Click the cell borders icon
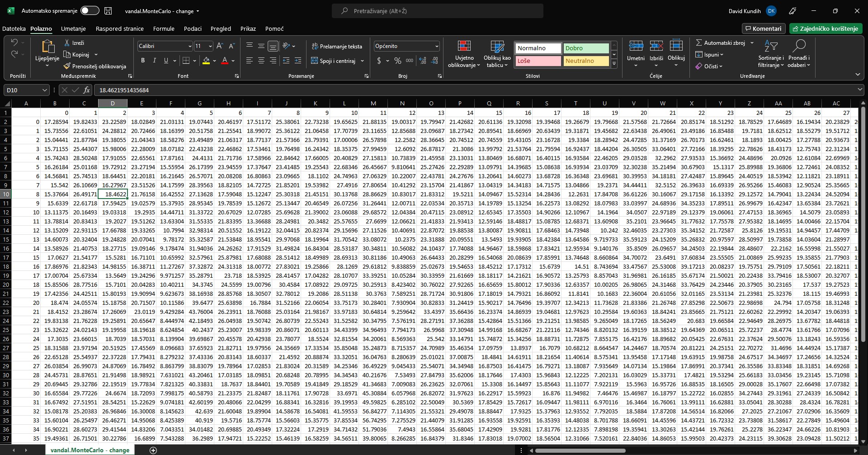The width and height of the screenshot is (868, 455). [186, 61]
